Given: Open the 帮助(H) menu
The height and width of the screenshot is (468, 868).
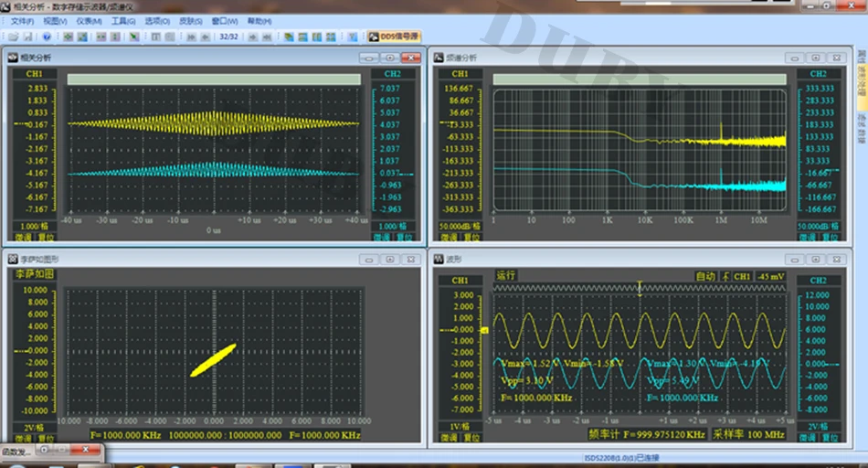Looking at the screenshot, I should tap(259, 21).
